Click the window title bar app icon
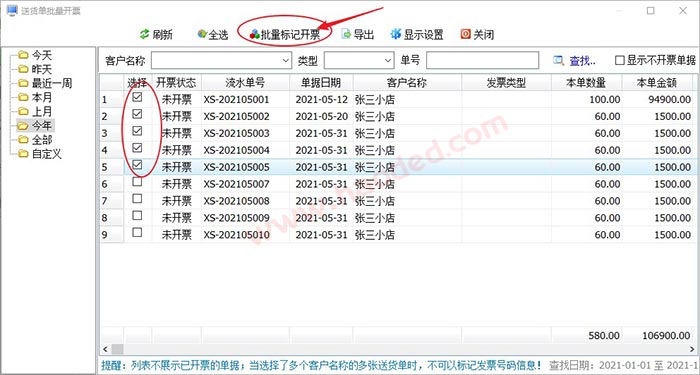This screenshot has height=375, width=700. click(x=12, y=10)
